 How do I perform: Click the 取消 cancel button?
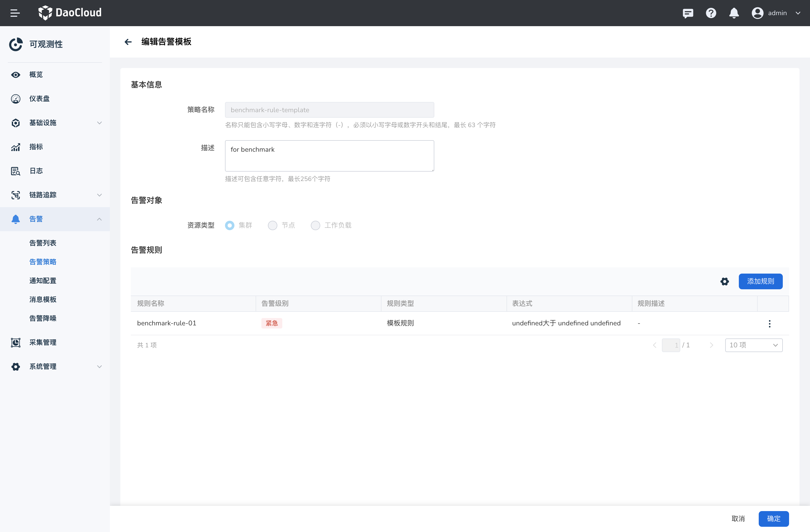738,518
